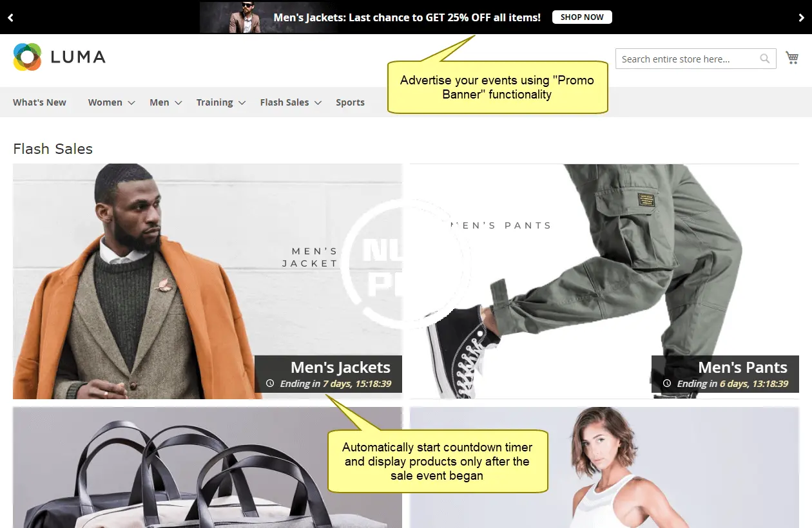Click the LUMA logo
This screenshot has width=812, height=528.
(x=59, y=57)
